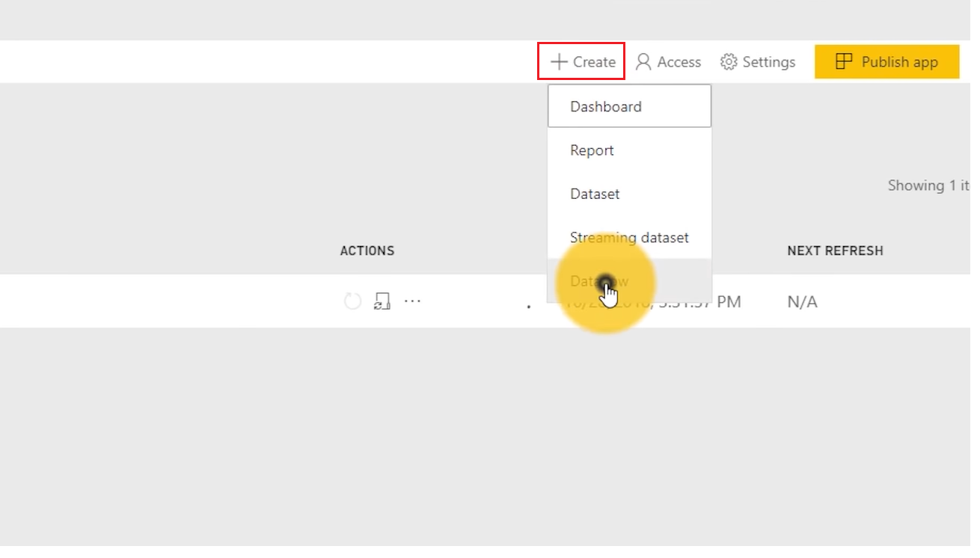Viewport: 980px width, 558px height.
Task: Click the schedule refresh icon in Actions
Action: 382,301
